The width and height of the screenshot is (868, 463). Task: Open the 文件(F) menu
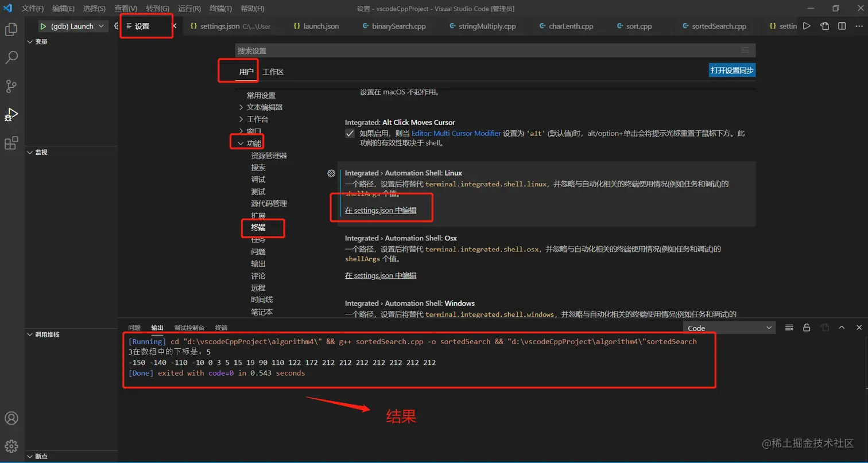(33, 9)
